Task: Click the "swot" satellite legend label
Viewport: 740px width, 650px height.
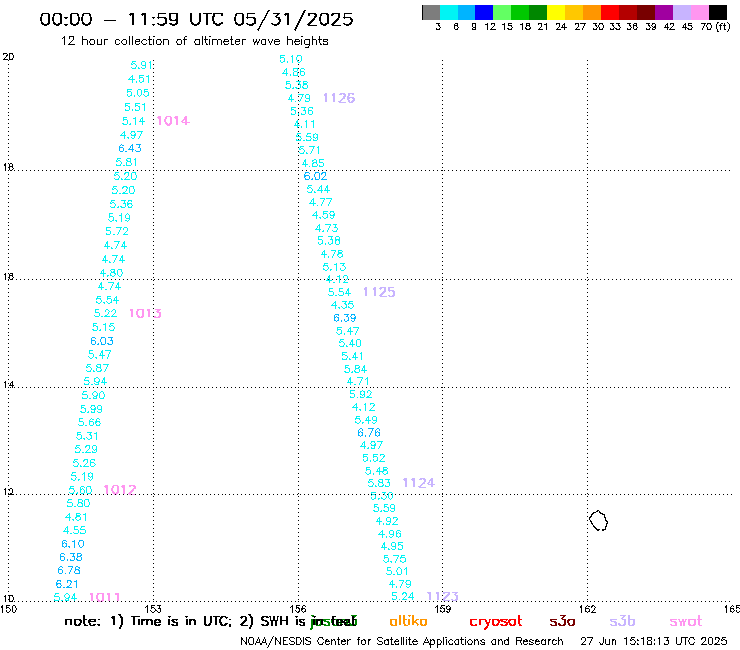Action: click(x=686, y=621)
